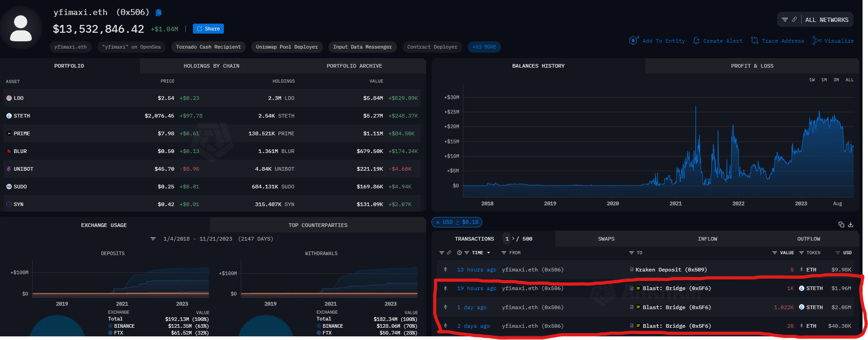The width and height of the screenshot is (868, 340).
Task: Click the link icon beside ALL NETWORKS
Action: coord(794,20)
